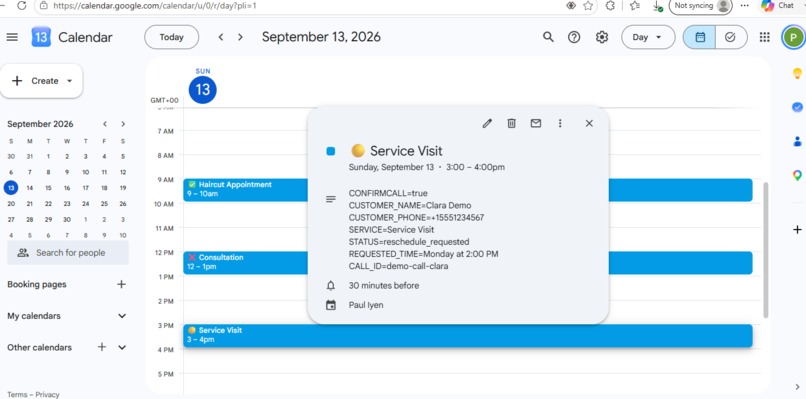The height and width of the screenshot is (399, 806).
Task: Open the Service Visit event block
Action: coord(468,335)
